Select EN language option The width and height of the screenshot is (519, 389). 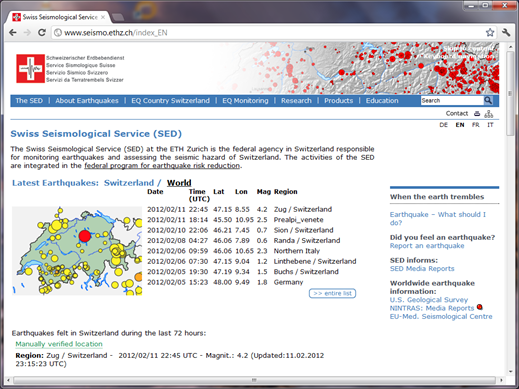[460, 125]
